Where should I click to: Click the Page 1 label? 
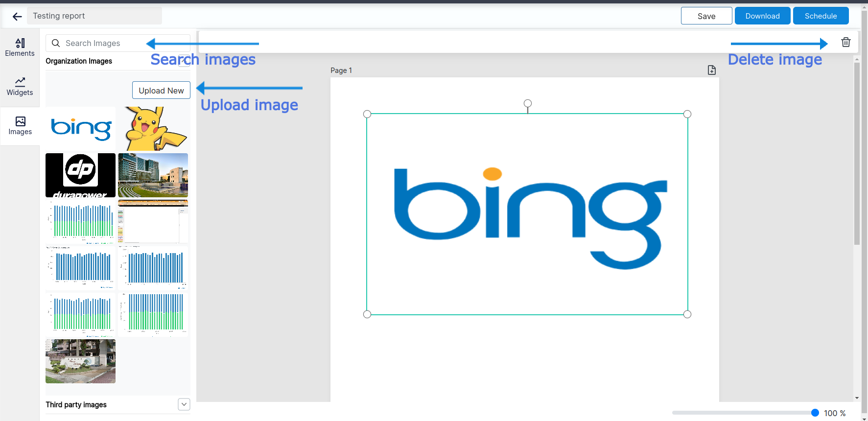pyautogui.click(x=341, y=70)
